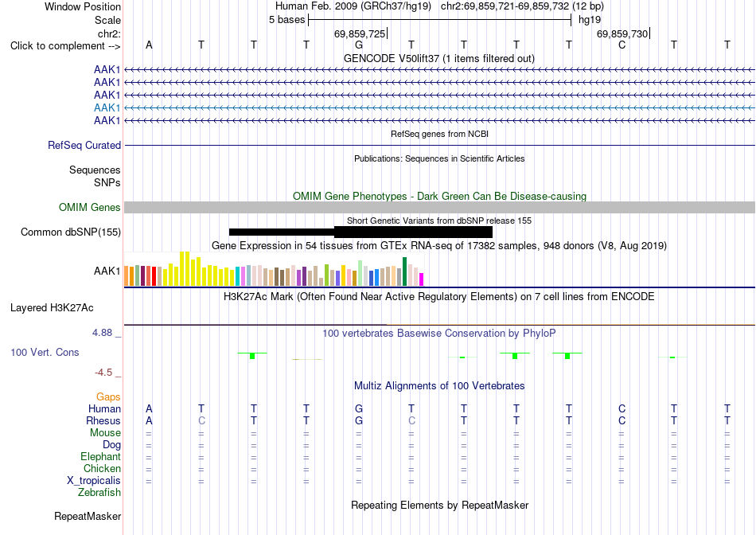Click the -4.5 PhyloP lower value

point(103,373)
